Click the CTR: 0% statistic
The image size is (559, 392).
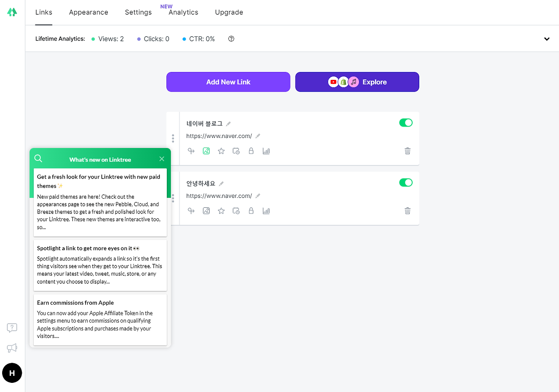coord(199,39)
